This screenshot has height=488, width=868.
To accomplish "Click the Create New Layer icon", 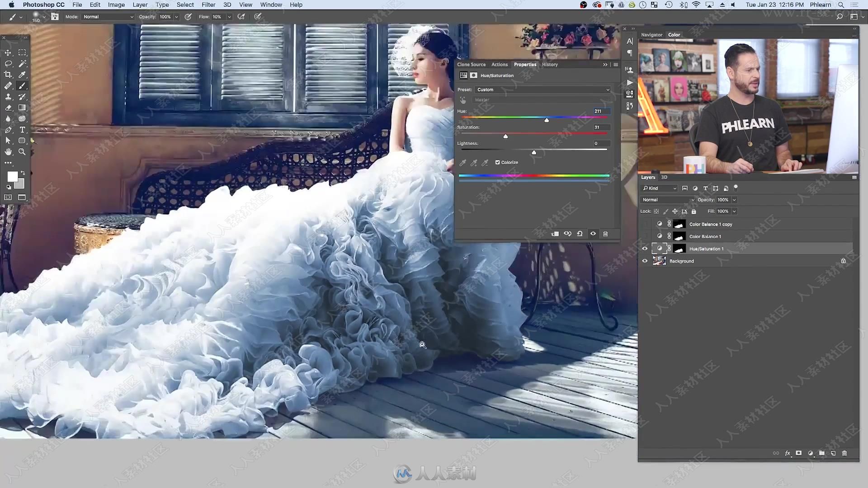I will pyautogui.click(x=834, y=454).
